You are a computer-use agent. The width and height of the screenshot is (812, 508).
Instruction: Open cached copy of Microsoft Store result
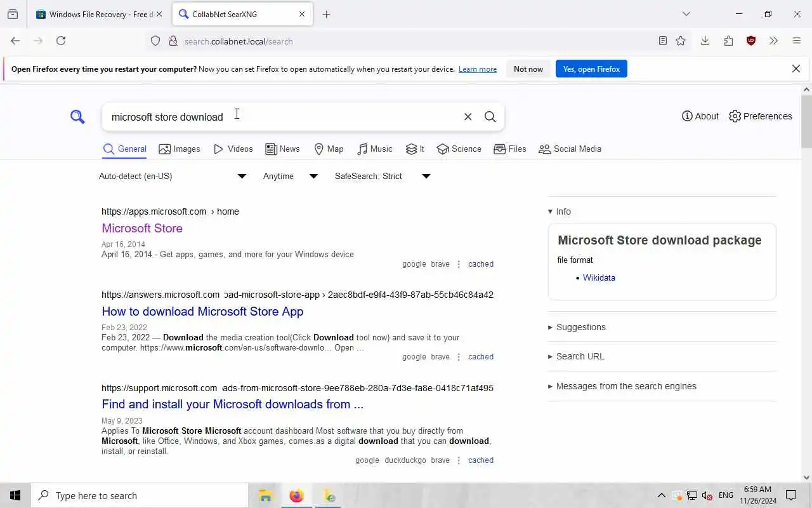(x=481, y=264)
